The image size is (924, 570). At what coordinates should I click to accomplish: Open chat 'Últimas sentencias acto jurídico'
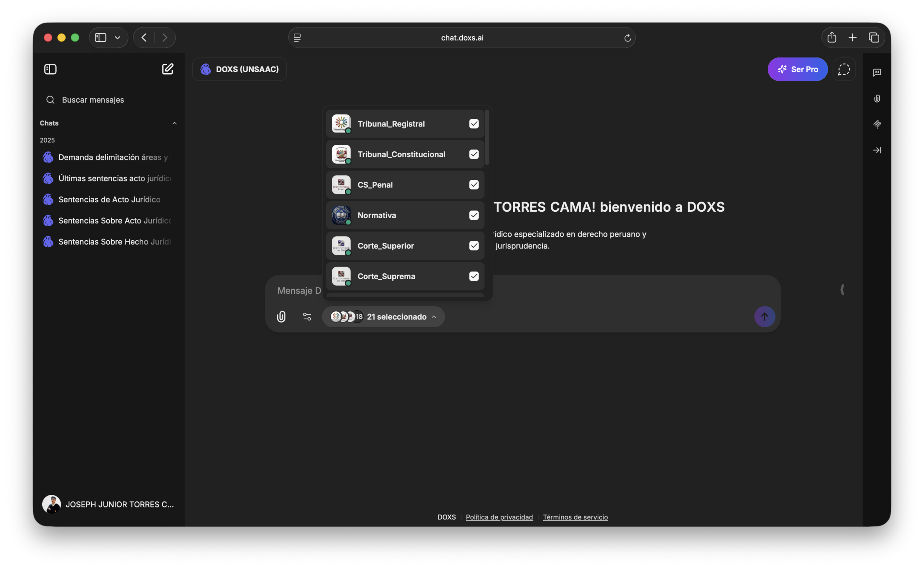tap(109, 178)
